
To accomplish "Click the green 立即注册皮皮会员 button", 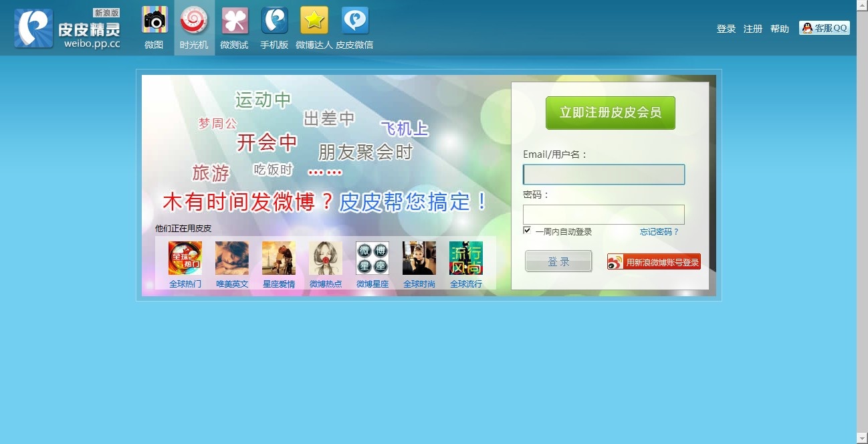I will click(x=611, y=112).
